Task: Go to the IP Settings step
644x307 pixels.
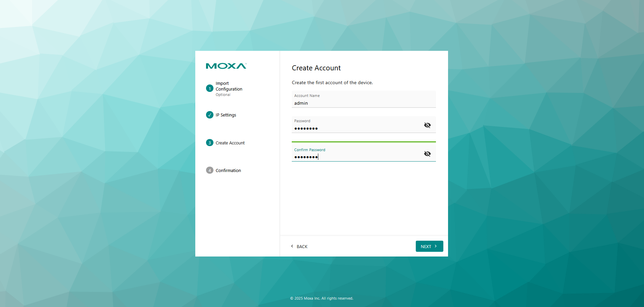Action: pos(226,115)
